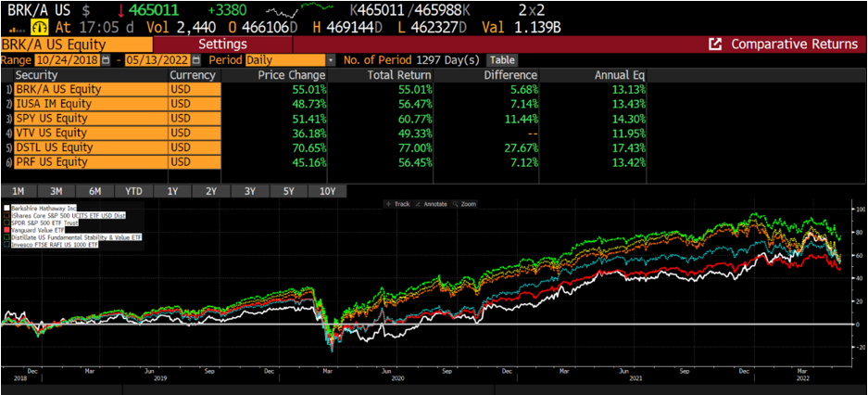Click the end date field 05/13/2022
Screen dimensions: 868x395
click(x=158, y=60)
